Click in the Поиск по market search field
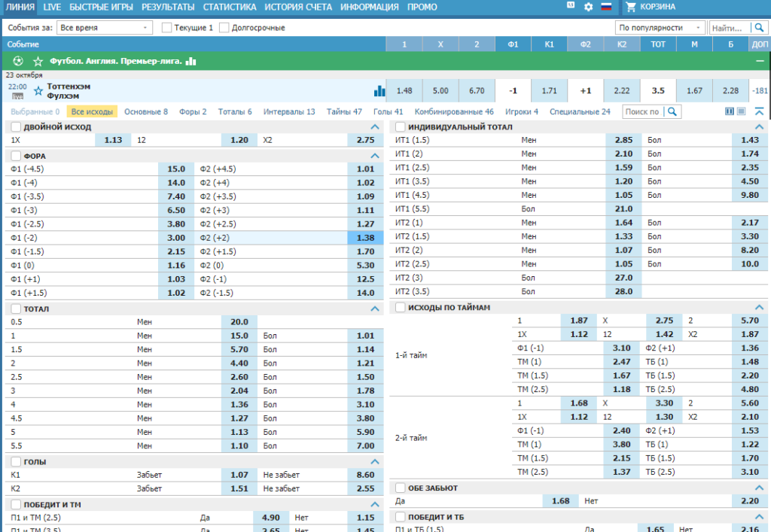Image resolution: width=771 pixels, height=532 pixels. point(642,111)
